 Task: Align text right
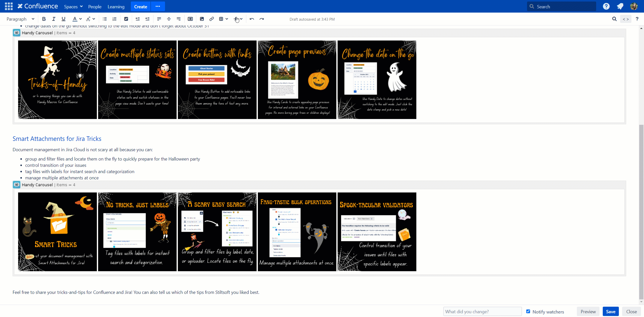tap(179, 19)
